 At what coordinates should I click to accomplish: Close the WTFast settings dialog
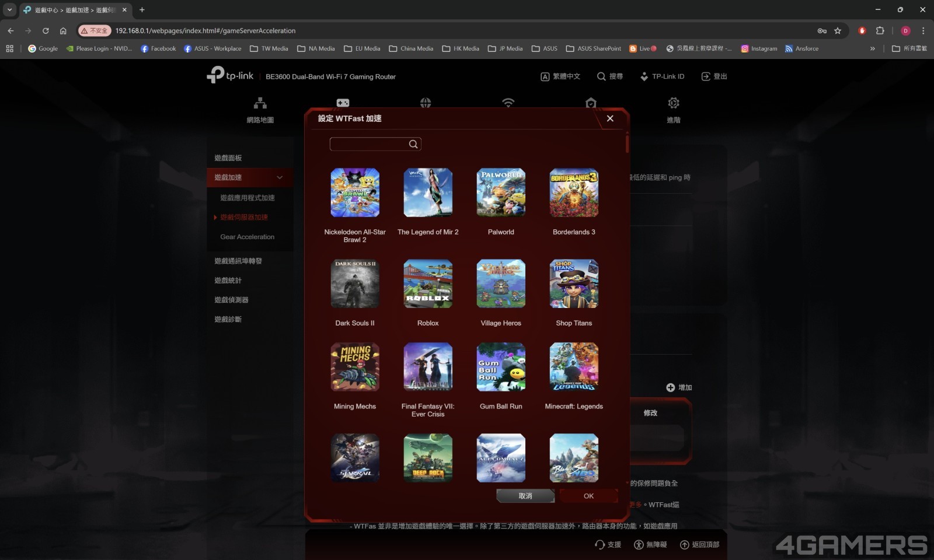tap(610, 118)
